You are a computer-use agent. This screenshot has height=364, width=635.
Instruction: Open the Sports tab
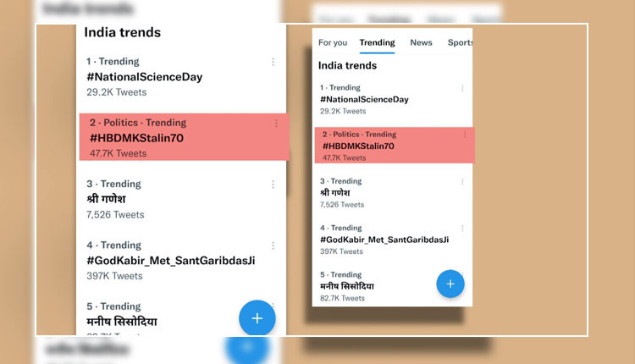pos(460,42)
